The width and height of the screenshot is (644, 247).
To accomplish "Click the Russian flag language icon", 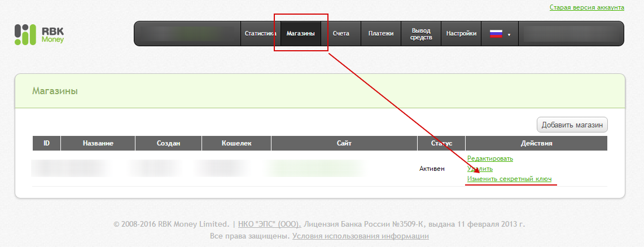I will (496, 34).
